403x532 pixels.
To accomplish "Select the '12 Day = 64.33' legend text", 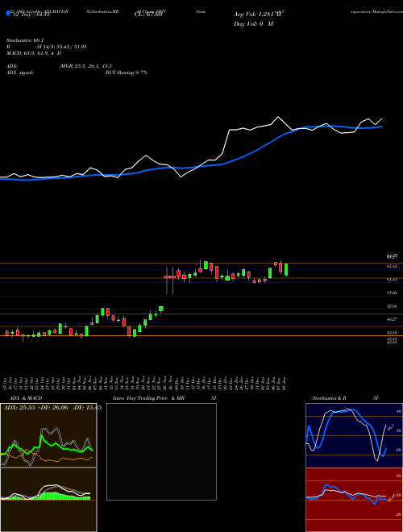I will click(30, 15).
